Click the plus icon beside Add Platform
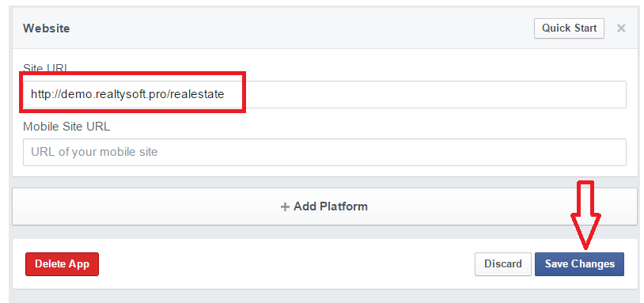644x303 pixels. point(285,206)
